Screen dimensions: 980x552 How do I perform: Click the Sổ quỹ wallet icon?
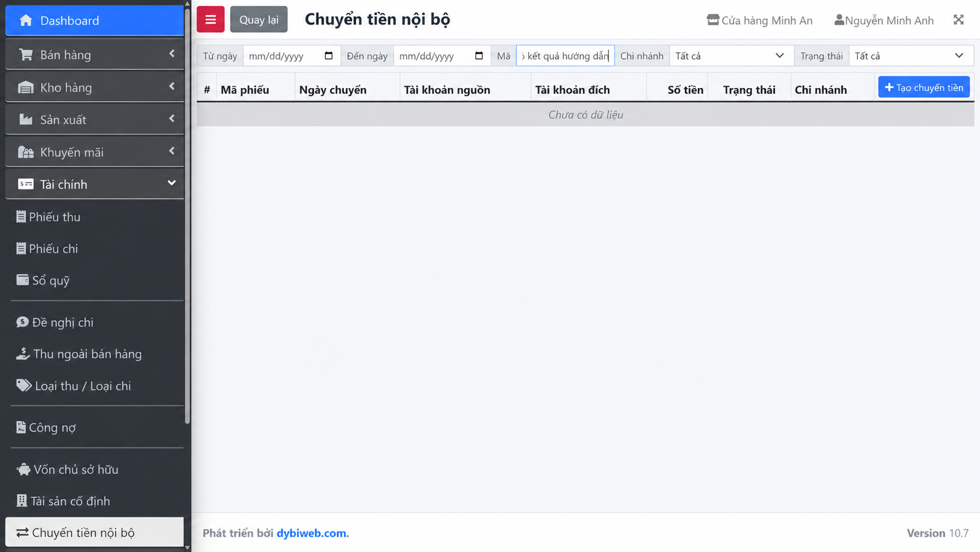(x=22, y=280)
